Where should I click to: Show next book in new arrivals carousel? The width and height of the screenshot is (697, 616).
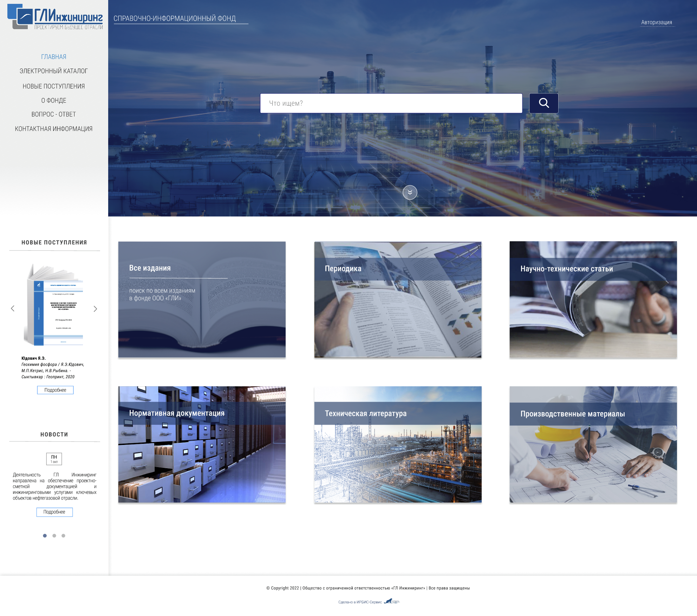[95, 309]
